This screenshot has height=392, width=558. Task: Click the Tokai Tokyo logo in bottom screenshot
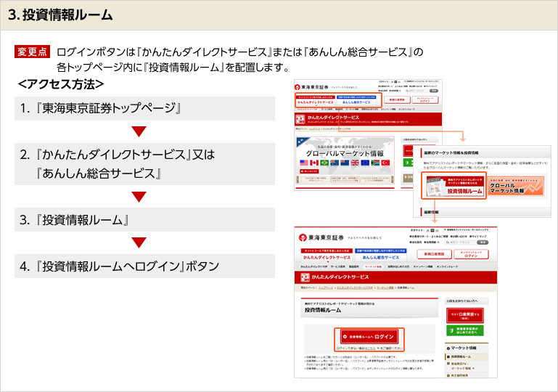(x=321, y=237)
